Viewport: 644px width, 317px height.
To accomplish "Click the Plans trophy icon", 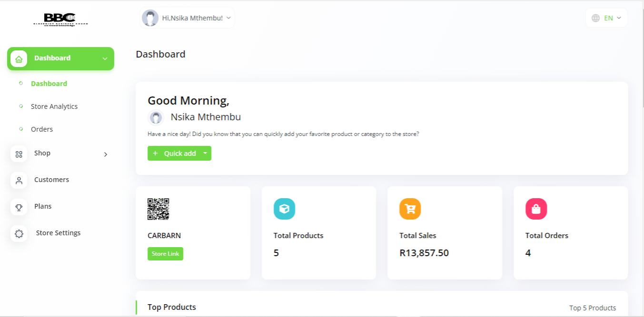I will pos(19,207).
